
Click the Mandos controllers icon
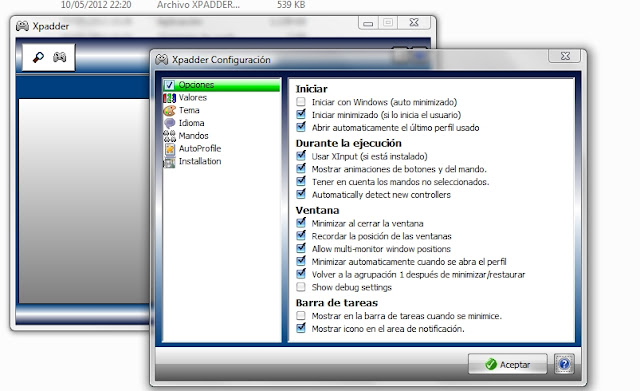point(169,136)
